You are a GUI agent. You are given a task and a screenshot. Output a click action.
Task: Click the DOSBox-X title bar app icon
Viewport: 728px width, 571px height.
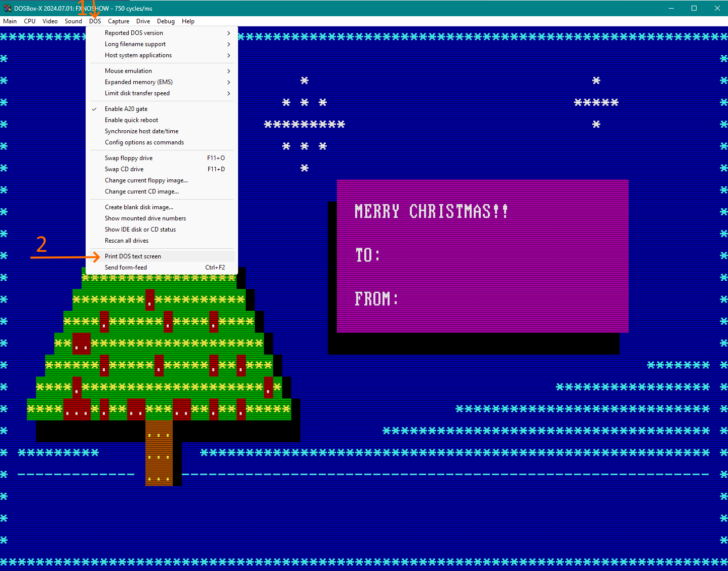(7, 8)
